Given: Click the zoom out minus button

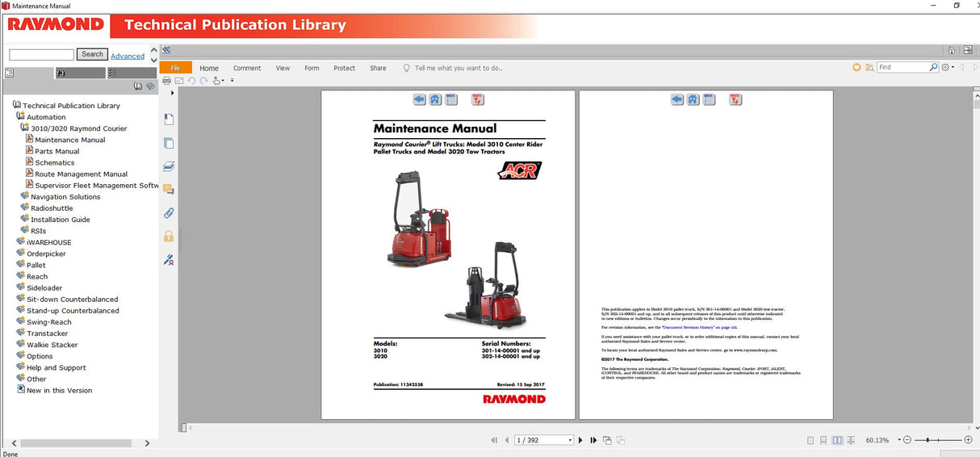Looking at the screenshot, I should [x=907, y=440].
